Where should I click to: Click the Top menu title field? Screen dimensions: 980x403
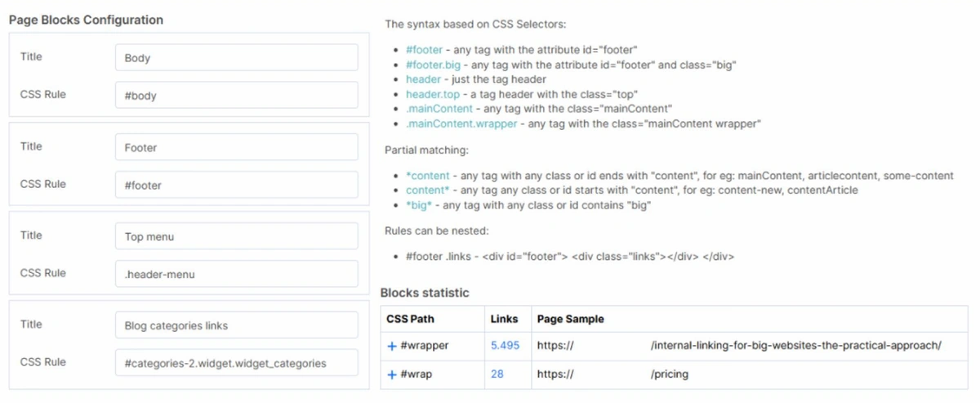(236, 237)
